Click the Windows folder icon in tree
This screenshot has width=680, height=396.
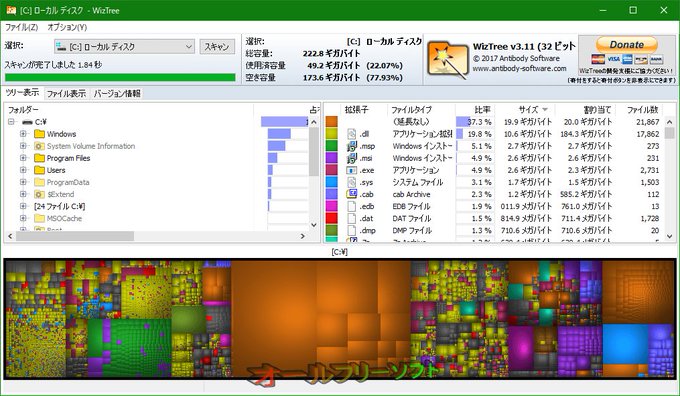coord(39,134)
